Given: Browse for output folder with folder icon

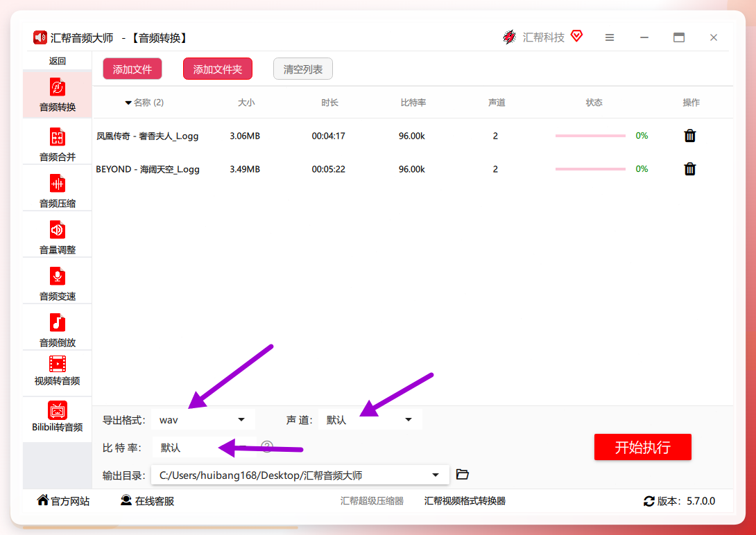Looking at the screenshot, I should 463,475.
